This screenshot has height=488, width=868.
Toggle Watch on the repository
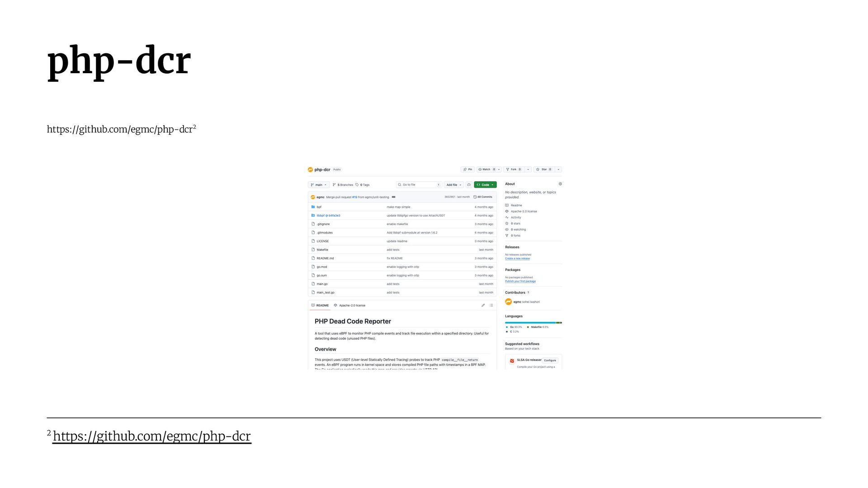486,169
